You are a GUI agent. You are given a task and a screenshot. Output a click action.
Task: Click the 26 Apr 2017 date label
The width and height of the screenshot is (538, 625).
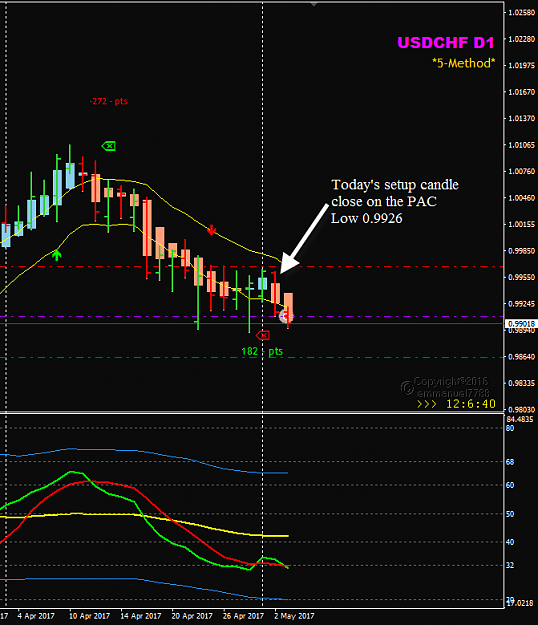[243, 616]
